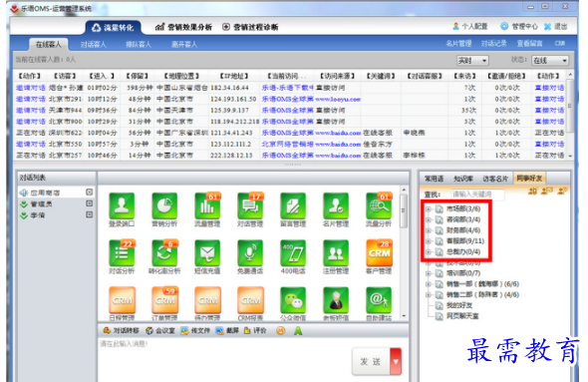Open the 营销分析 pie chart icon

click(x=164, y=205)
